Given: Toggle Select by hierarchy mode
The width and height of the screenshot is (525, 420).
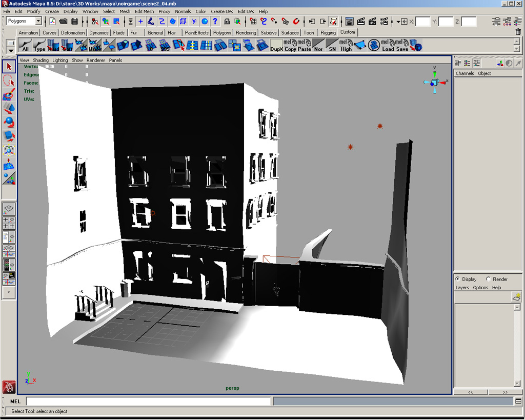Looking at the screenshot, I should [x=95, y=22].
